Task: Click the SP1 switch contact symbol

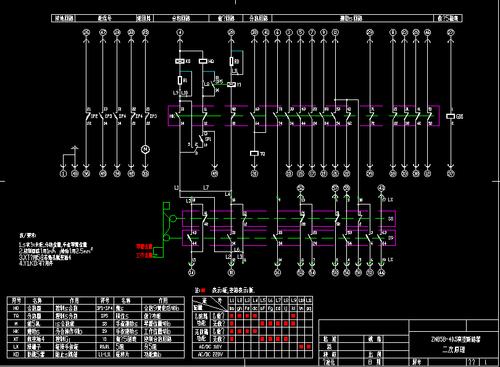Action: pos(201,138)
